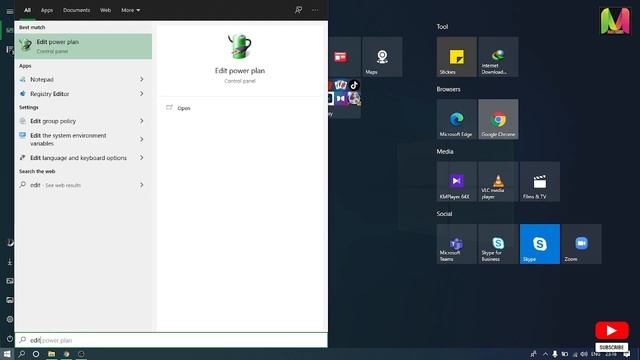Expand system environment variables result arrow
Image resolution: width=640 pixels, height=360 pixels.
pyautogui.click(x=142, y=139)
